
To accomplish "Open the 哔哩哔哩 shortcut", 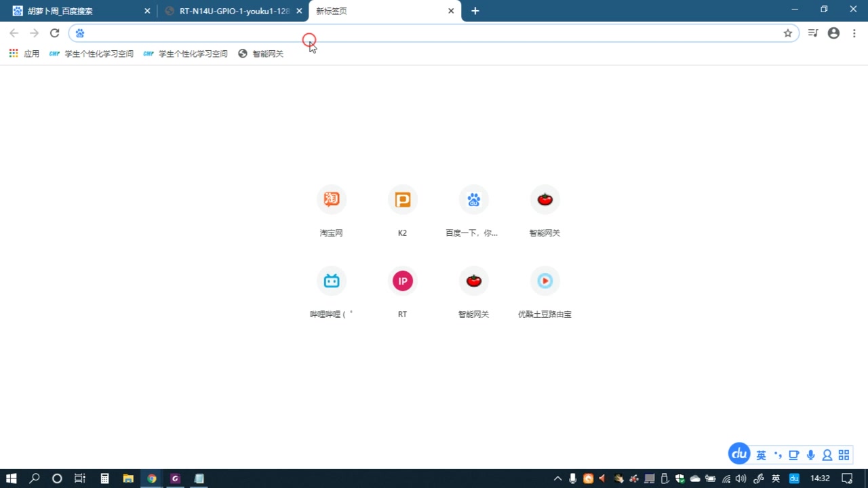I will coord(331,281).
